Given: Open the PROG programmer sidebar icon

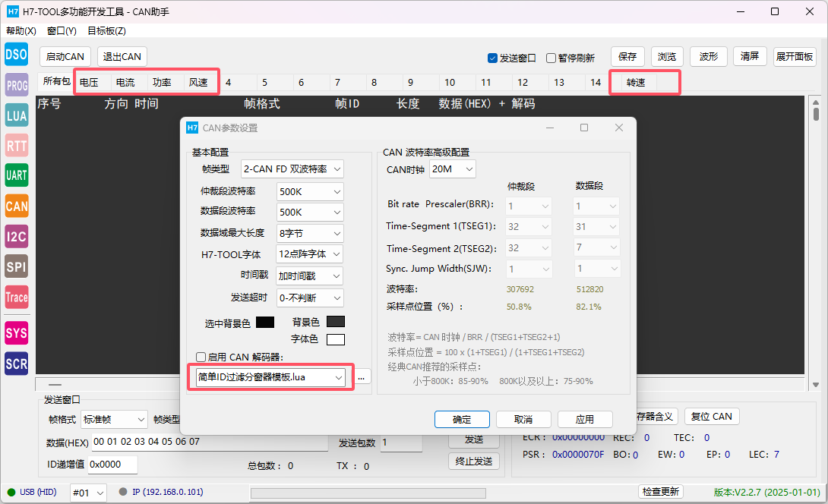Looking at the screenshot, I should pos(17,85).
